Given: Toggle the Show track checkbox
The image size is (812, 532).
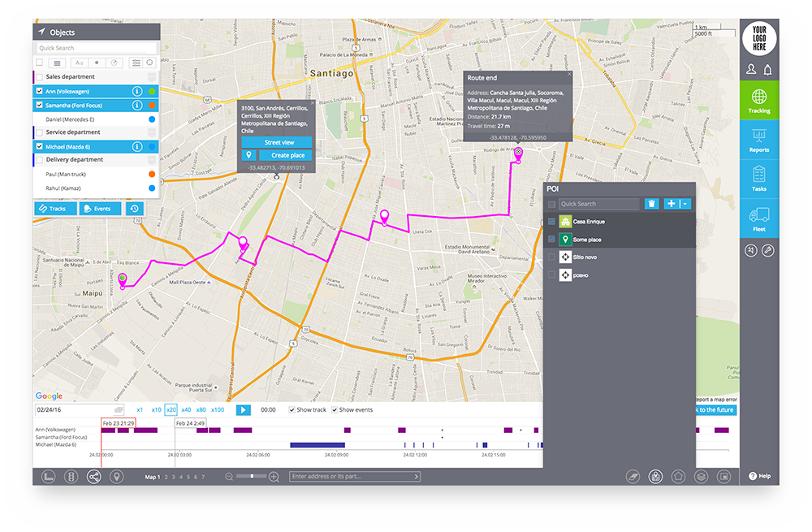Looking at the screenshot, I should (x=292, y=410).
